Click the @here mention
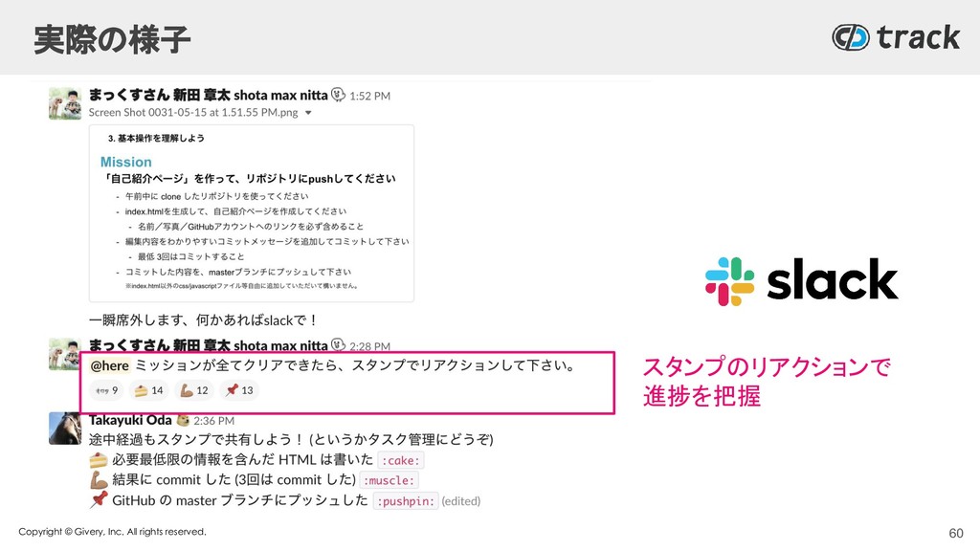The width and height of the screenshot is (980, 551). click(109, 366)
